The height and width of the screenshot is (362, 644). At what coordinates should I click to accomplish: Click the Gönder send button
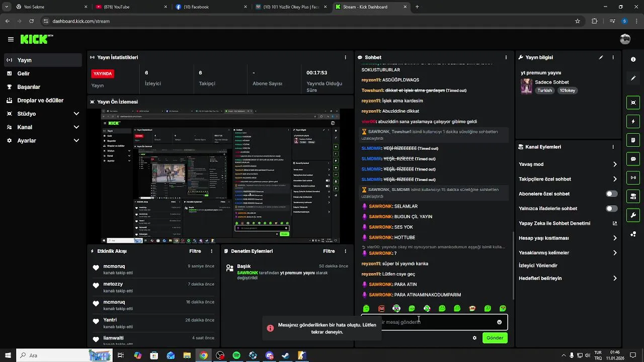pyautogui.click(x=495, y=338)
